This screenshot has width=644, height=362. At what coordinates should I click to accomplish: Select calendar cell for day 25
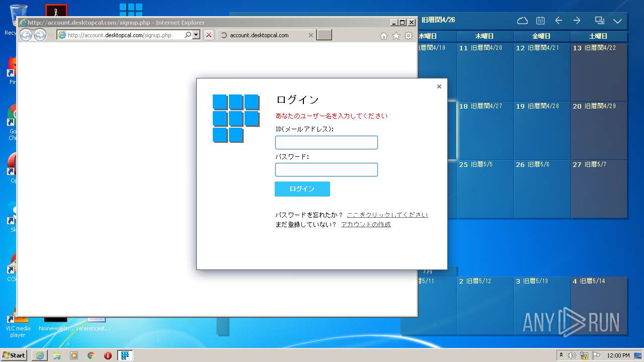tap(485, 189)
